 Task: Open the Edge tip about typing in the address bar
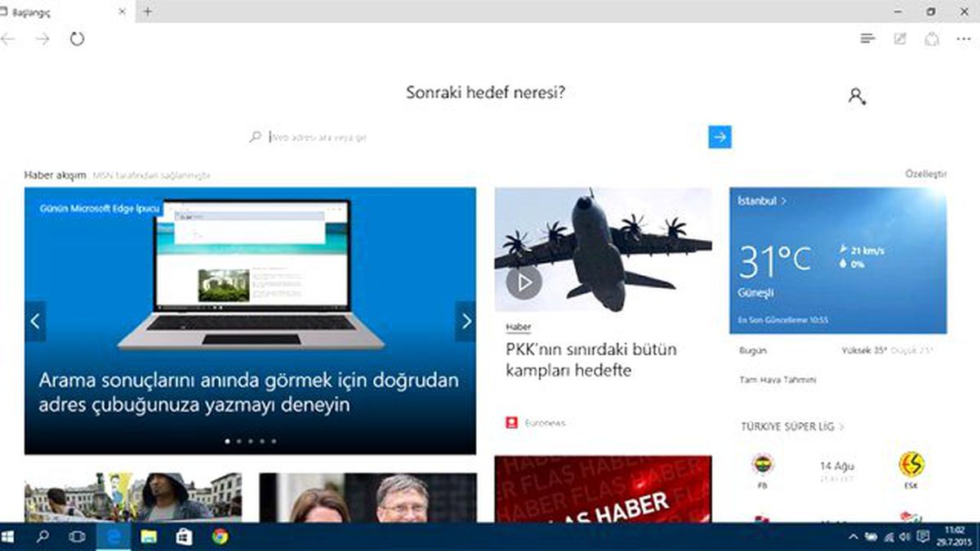249,392
